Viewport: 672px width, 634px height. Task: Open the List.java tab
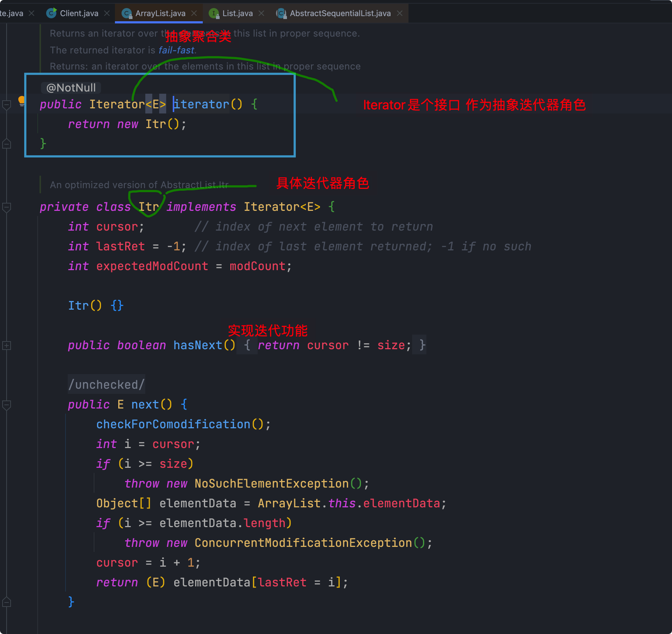238,14
